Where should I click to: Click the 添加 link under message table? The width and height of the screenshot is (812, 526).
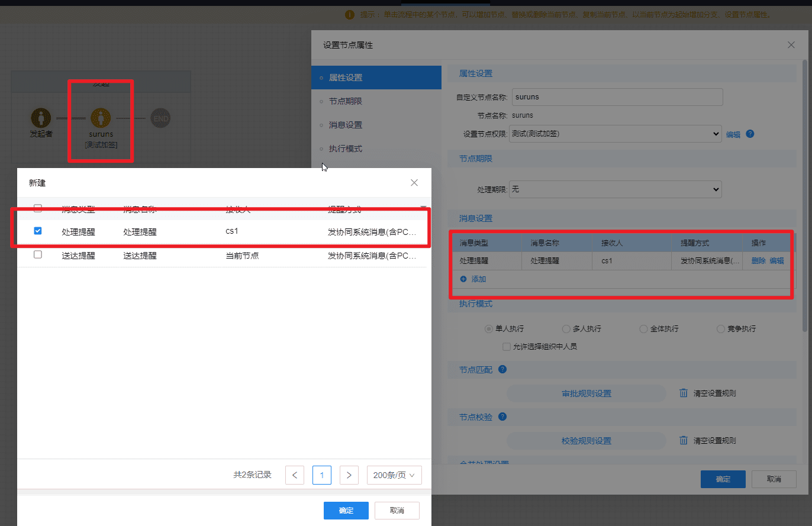pyautogui.click(x=479, y=279)
